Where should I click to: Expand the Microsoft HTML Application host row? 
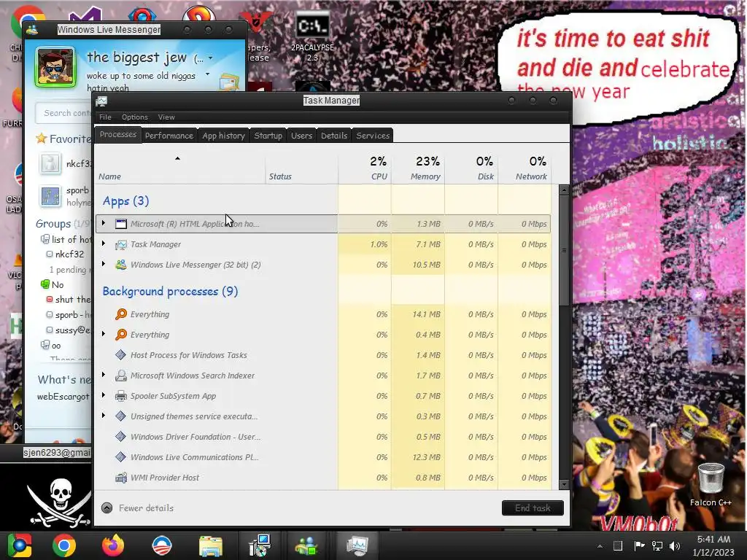pos(104,223)
